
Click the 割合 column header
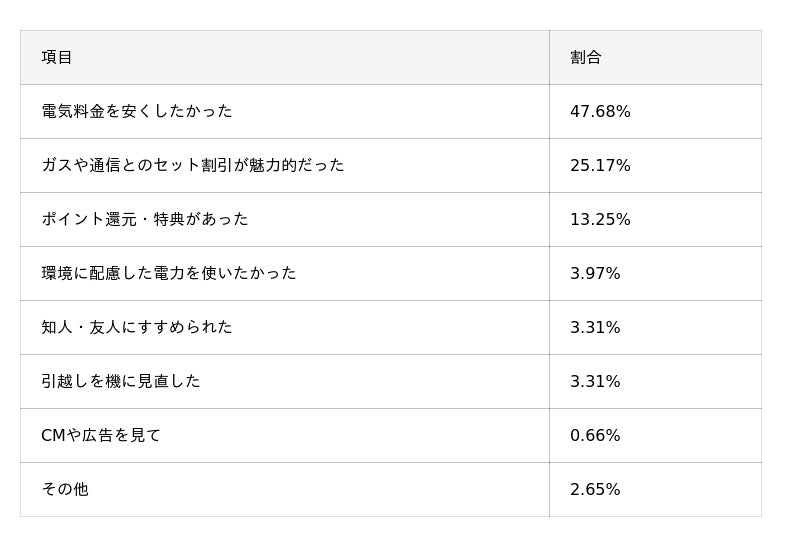[586, 57]
